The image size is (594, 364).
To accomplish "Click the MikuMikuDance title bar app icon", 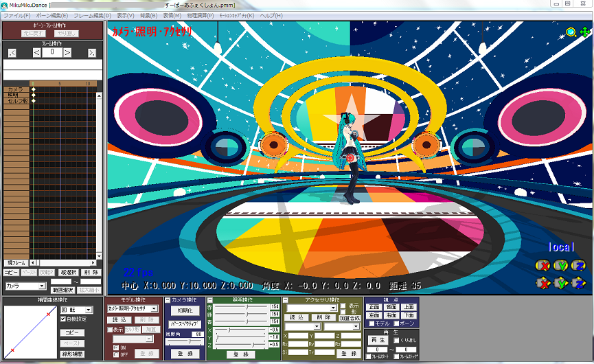I will point(5,5).
